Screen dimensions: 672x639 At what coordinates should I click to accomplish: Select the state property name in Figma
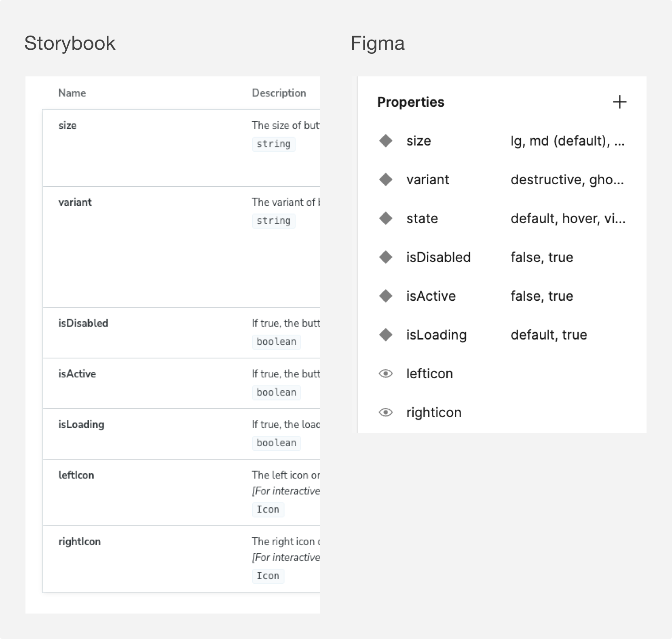point(422,218)
